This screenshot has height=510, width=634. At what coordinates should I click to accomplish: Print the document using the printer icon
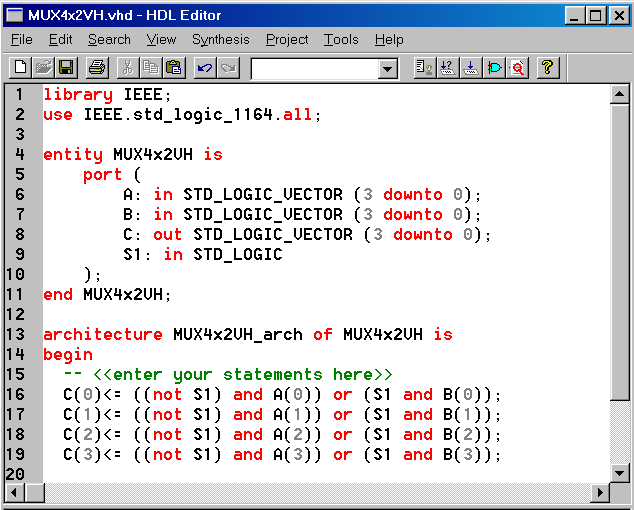click(x=97, y=68)
